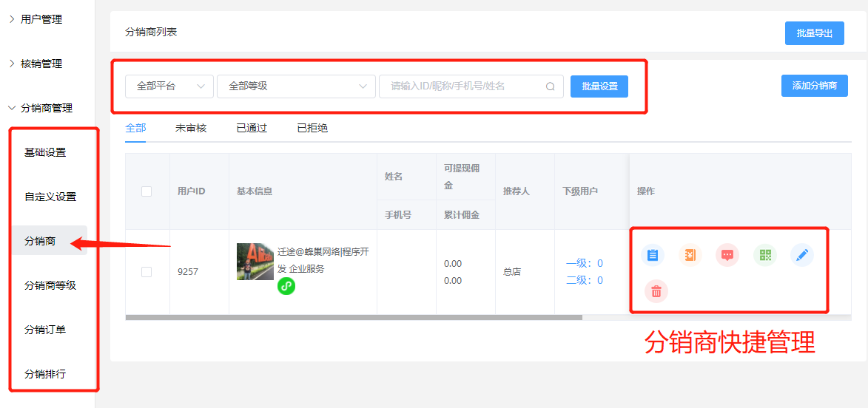The image size is (868, 408).
Task: Click the ID/昵称/手机号 search input field
Action: (x=462, y=86)
